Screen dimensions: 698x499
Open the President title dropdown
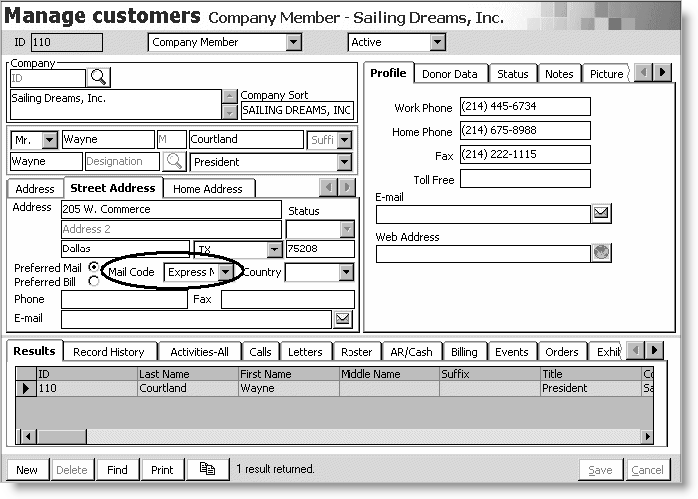pyautogui.click(x=344, y=162)
